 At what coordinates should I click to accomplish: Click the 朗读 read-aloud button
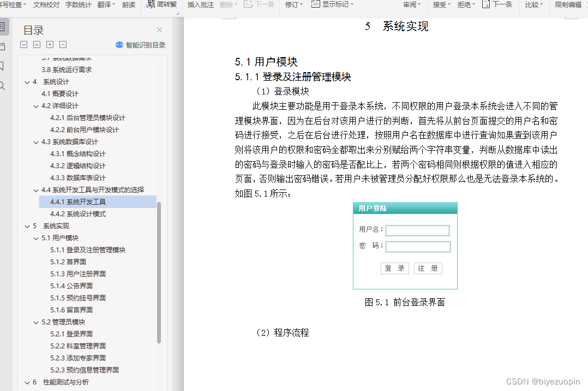pos(129,4)
